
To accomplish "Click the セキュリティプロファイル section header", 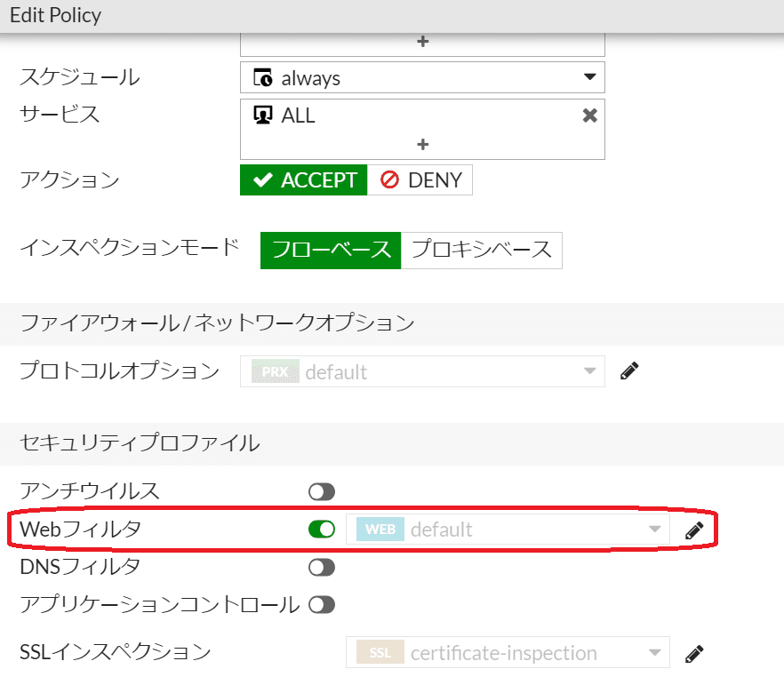I will (140, 443).
